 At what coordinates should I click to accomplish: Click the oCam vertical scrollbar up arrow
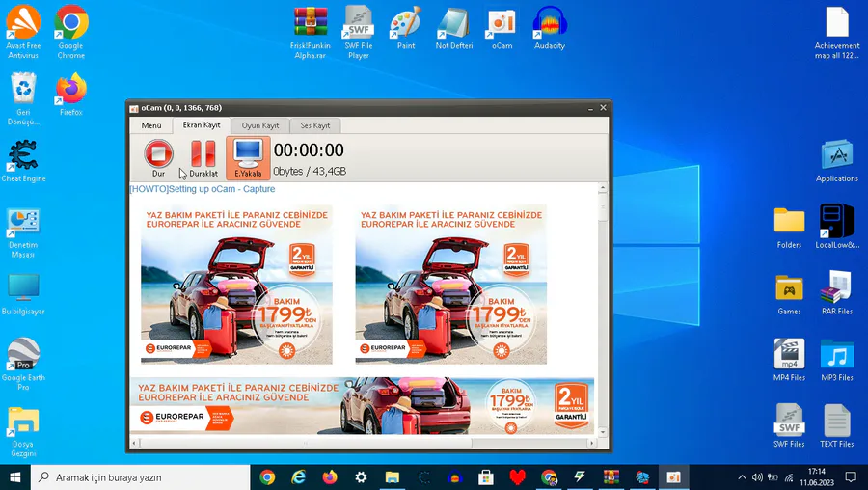pos(602,188)
